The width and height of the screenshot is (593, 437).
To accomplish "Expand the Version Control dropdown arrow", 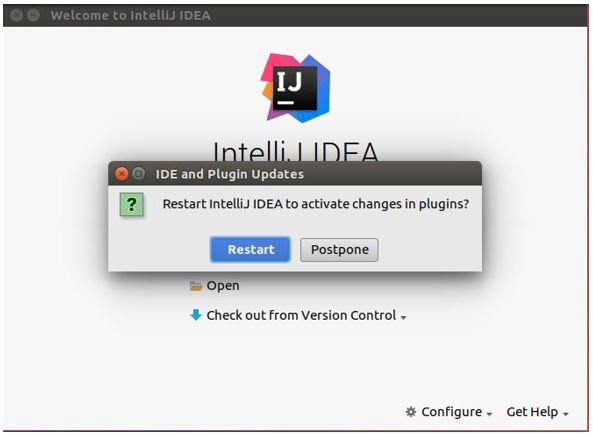I will [x=404, y=318].
